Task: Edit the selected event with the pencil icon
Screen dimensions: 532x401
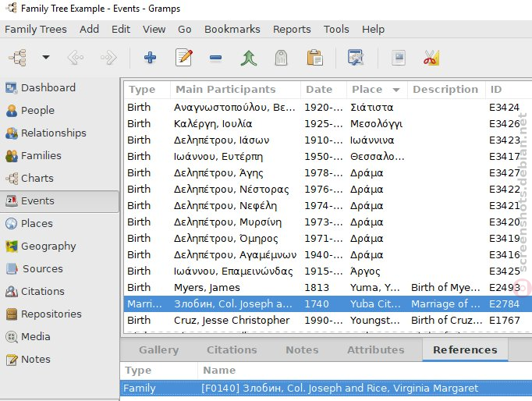Action: [x=184, y=57]
